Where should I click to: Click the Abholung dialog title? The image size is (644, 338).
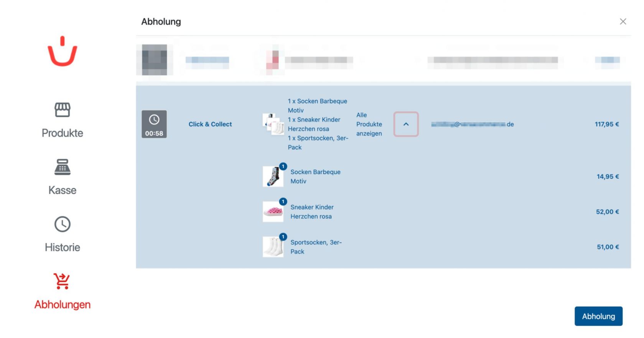tap(161, 22)
